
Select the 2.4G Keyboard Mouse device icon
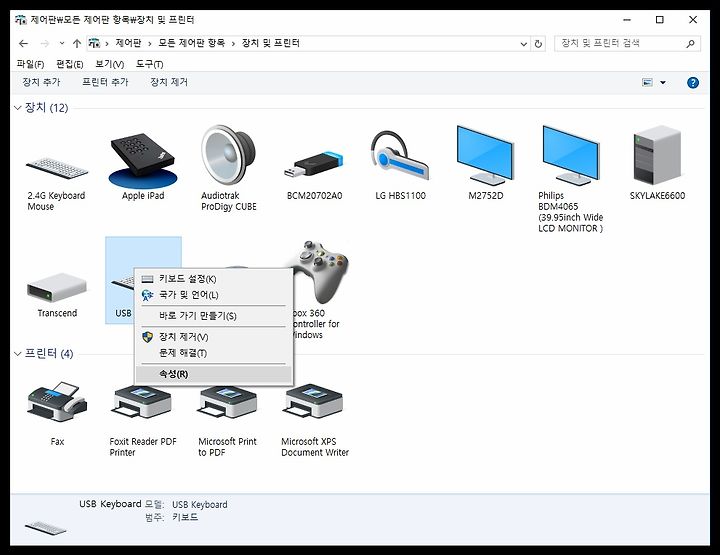pyautogui.click(x=56, y=168)
